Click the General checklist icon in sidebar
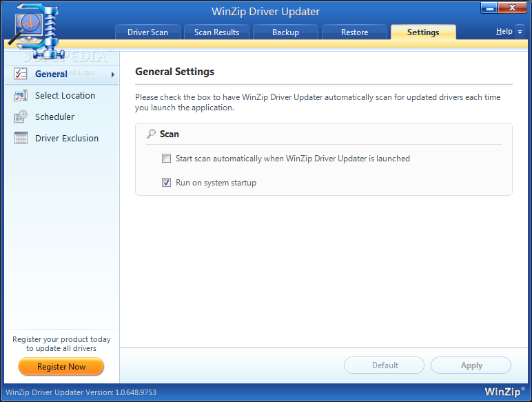Image resolution: width=532 pixels, height=402 pixels. tap(21, 74)
